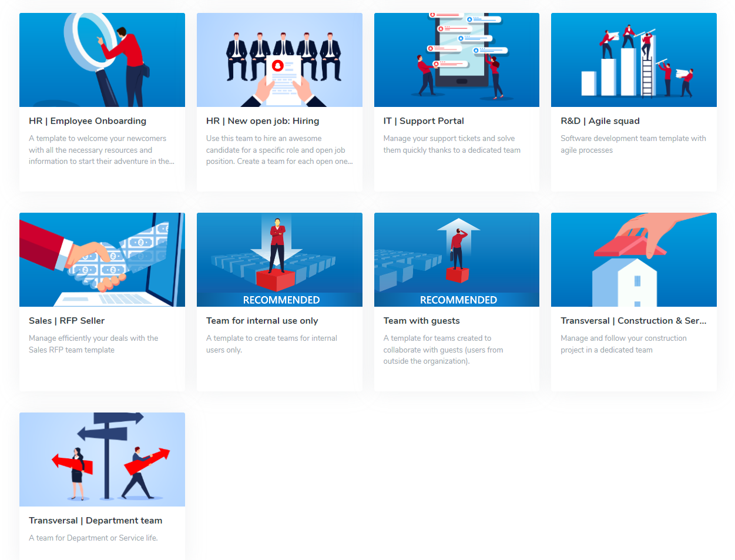Click the 'R&D | Agile squad' title
Screen dimensions: 735x560
click(x=600, y=121)
